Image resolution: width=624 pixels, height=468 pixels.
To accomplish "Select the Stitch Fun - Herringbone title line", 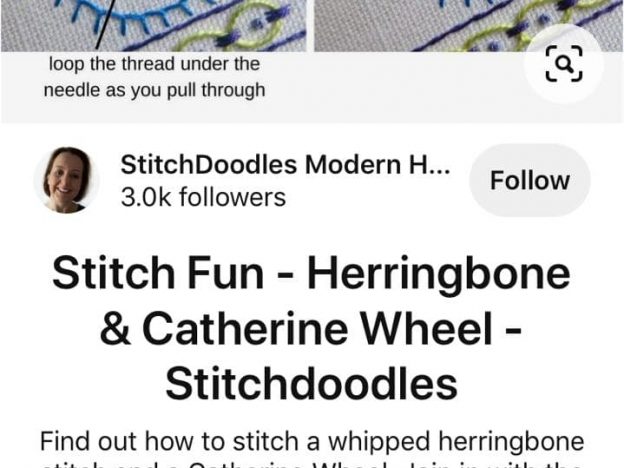I will (x=311, y=273).
